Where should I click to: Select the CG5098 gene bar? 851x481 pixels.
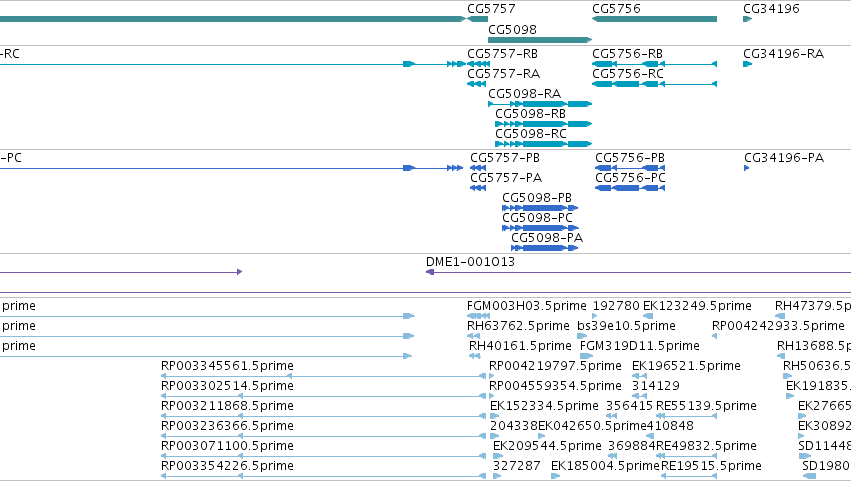coord(540,40)
